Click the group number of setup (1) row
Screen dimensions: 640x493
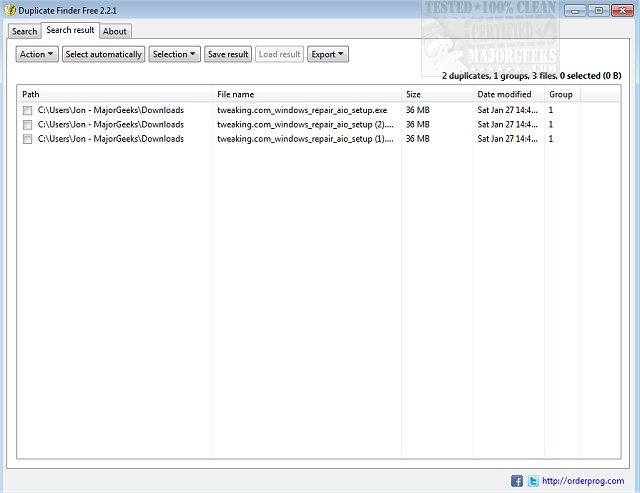[x=551, y=139]
